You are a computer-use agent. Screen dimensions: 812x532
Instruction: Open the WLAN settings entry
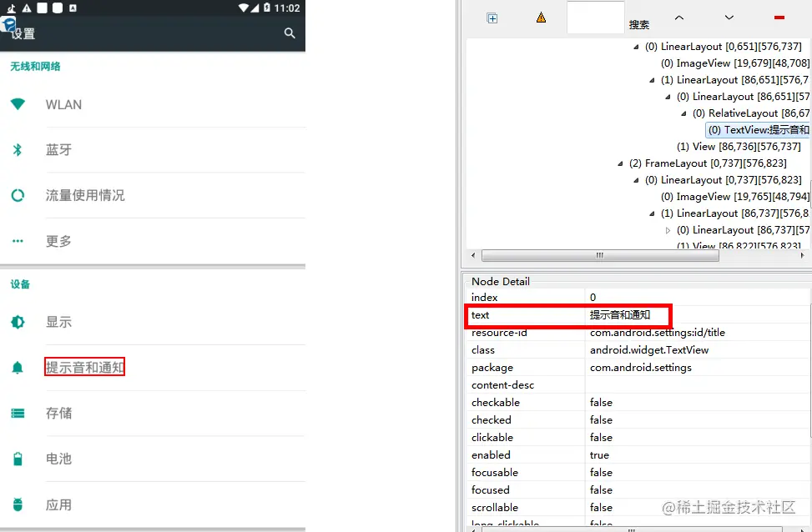coord(153,104)
